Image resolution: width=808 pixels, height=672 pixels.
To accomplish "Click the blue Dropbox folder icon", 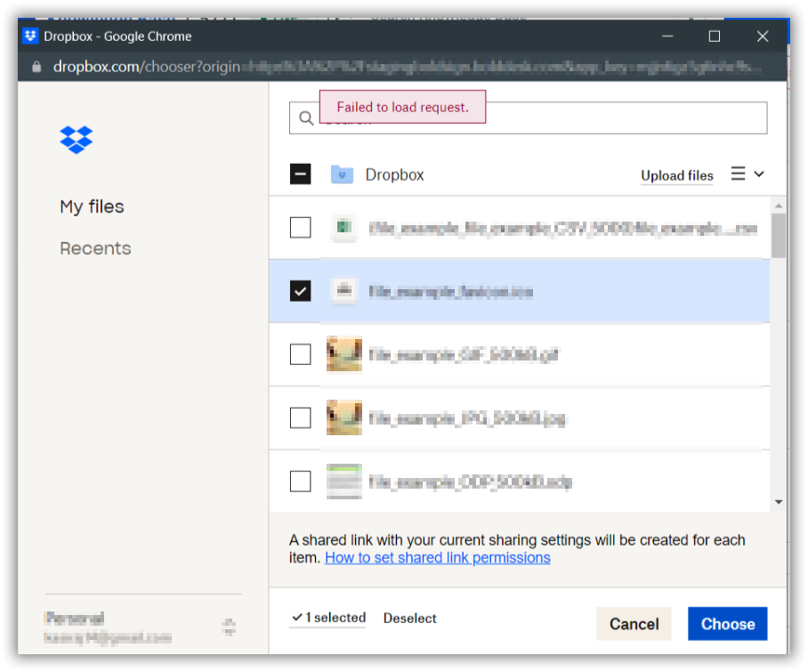I will (x=344, y=174).
